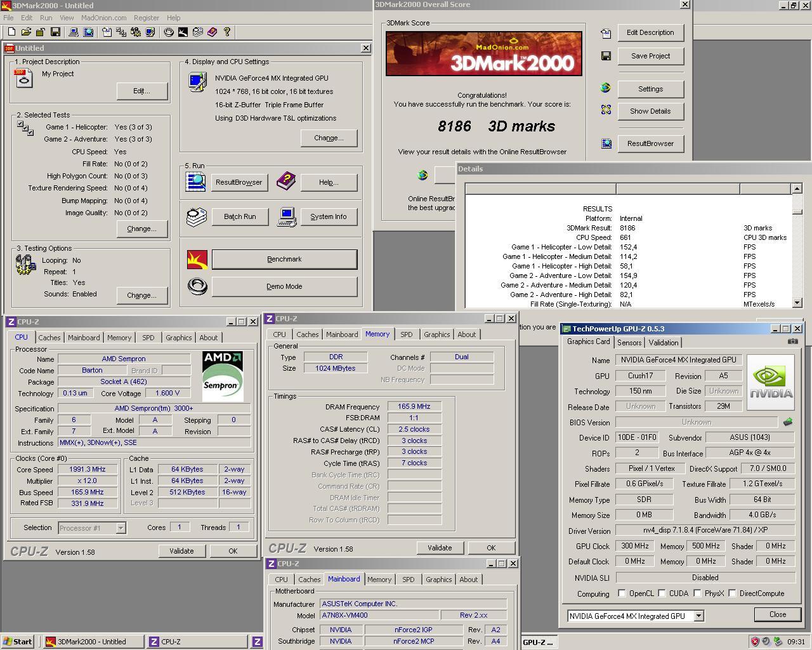812x650 pixels.
Task: Switch to Validation tab in GPU-Z
Action: [x=664, y=342]
